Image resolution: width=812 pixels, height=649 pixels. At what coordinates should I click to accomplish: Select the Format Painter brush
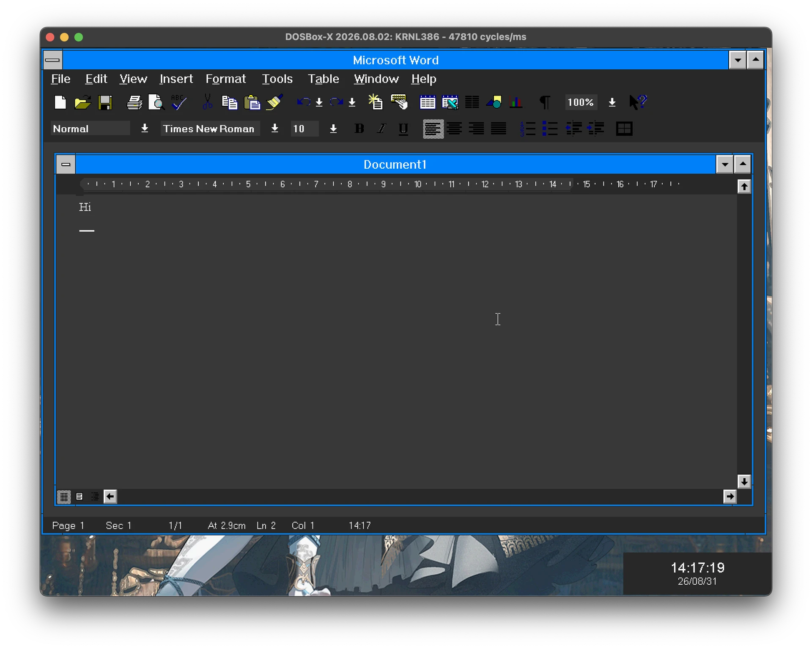point(274,102)
